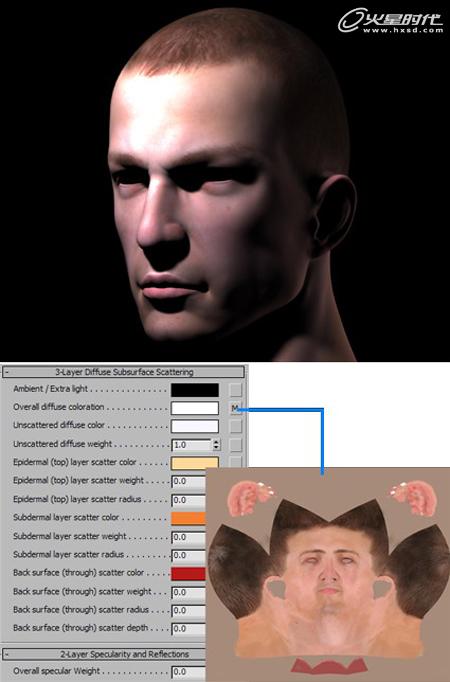Click the rendered head preview image

pos(225,181)
